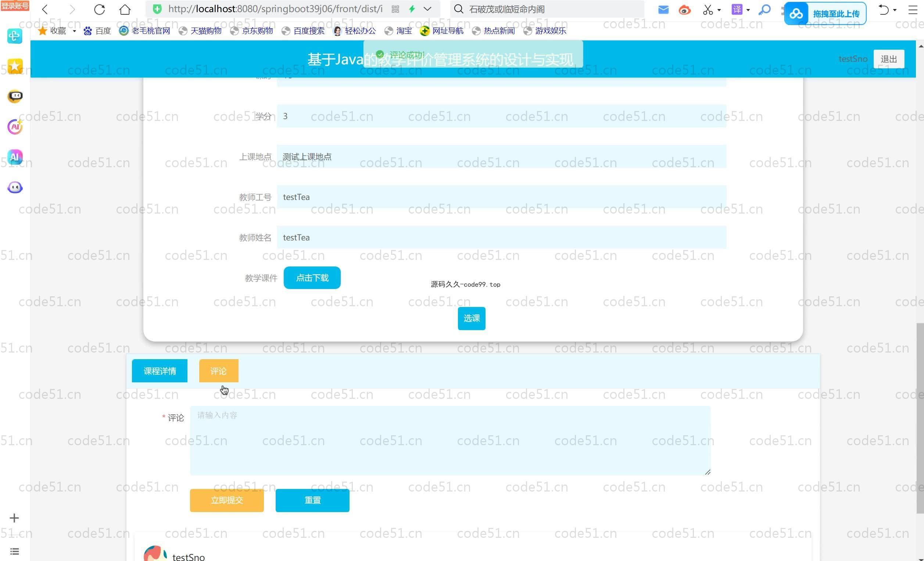Submit comment with 立即提交 button
924x561 pixels.
[226, 500]
